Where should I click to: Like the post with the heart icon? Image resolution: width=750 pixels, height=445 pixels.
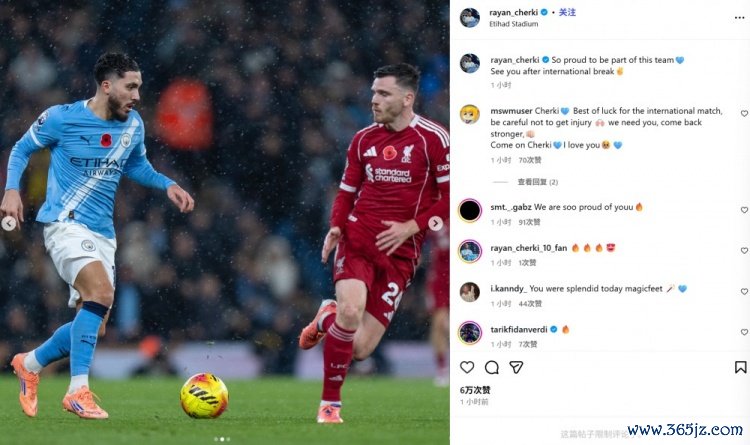467,367
